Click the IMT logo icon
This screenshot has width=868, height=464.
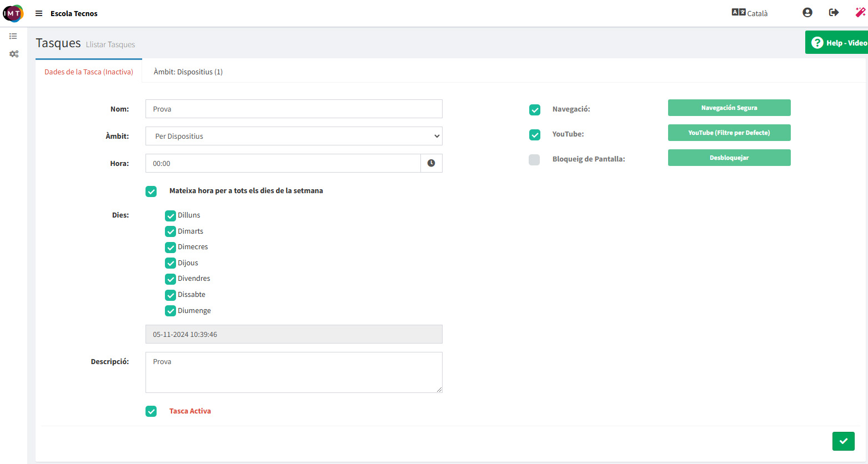tap(13, 13)
